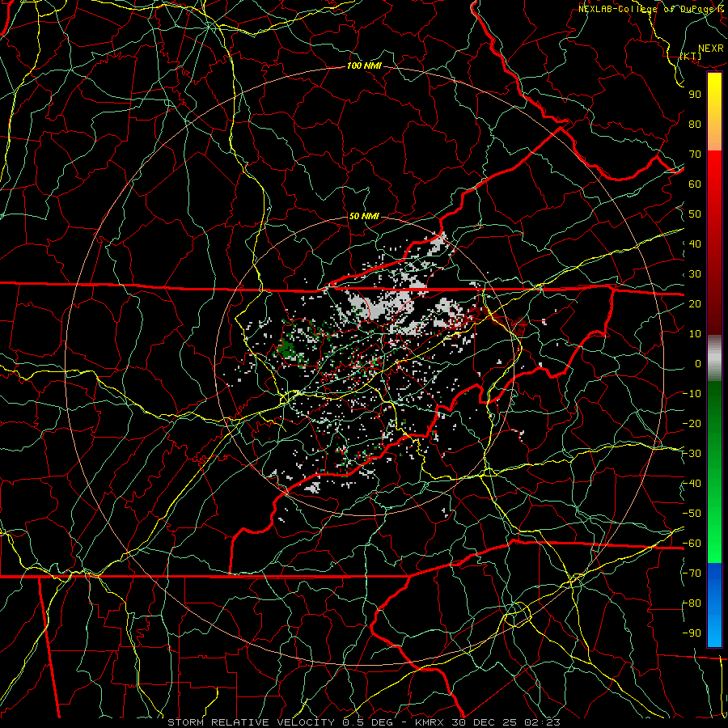Screen dimensions: 728x728
Task: Click the -10 scale value
Action: 692,394
